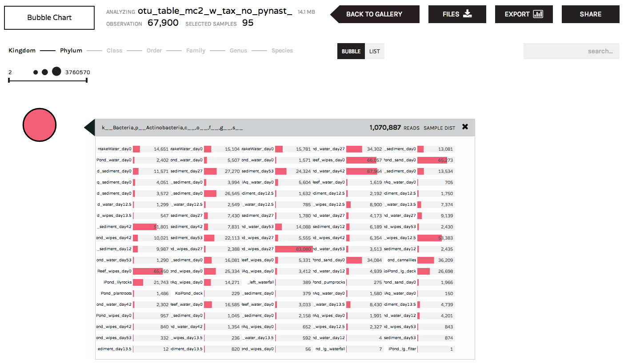The image size is (624, 364).
Task: Click the ond_cannalilies sample label
Action: click(x=402, y=260)
